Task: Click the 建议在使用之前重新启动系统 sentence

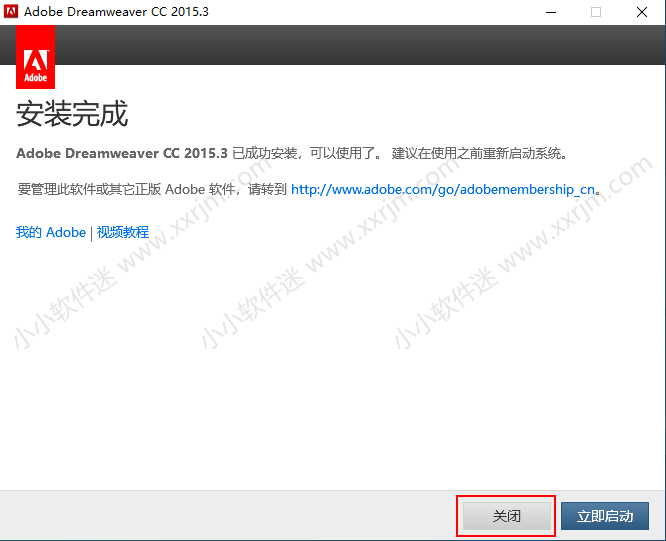Action: [x=479, y=154]
